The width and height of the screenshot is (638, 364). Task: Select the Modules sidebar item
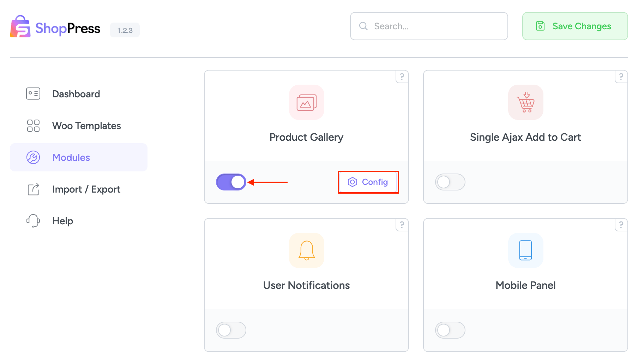[71, 157]
